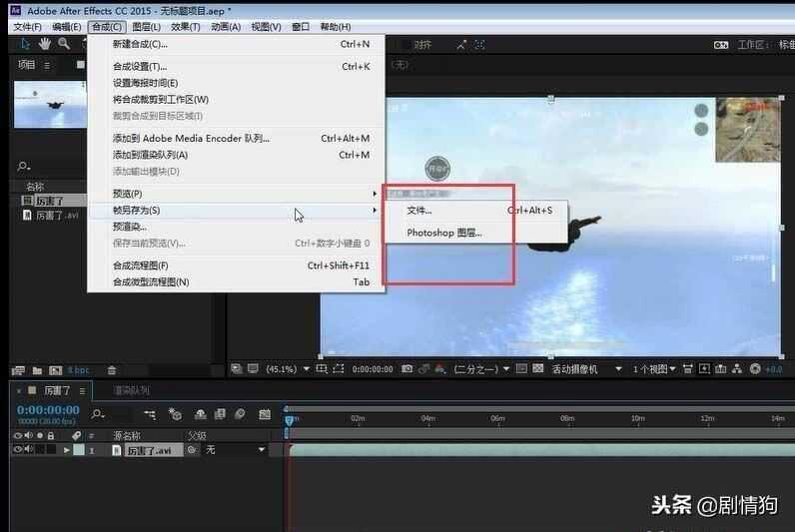The width and height of the screenshot is (795, 532).
Task: Mute audio of 厉害了.avi layer
Action: 28,450
